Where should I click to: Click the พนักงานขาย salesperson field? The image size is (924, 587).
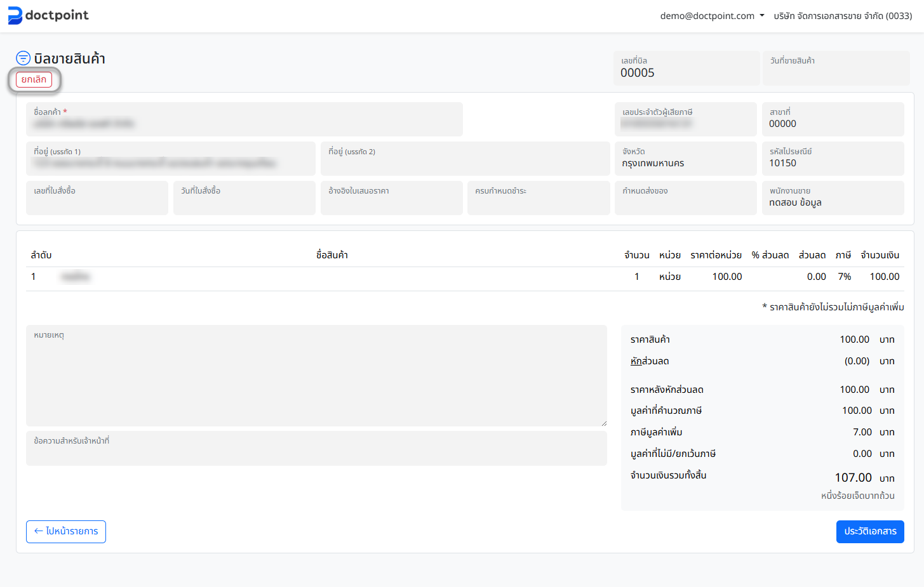833,198
